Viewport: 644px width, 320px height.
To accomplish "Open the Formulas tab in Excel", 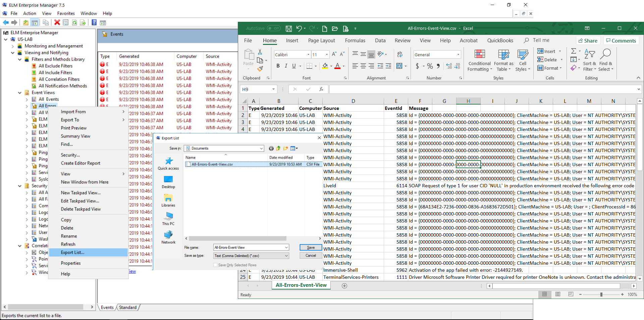I will coord(355,41).
